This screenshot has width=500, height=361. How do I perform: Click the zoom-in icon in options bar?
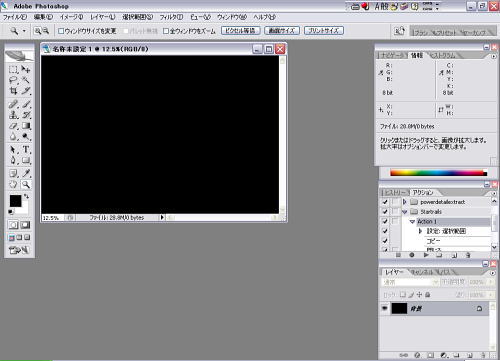pyautogui.click(x=38, y=31)
